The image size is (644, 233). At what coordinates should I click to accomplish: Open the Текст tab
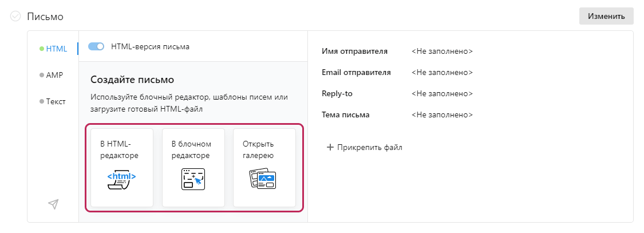[56, 101]
